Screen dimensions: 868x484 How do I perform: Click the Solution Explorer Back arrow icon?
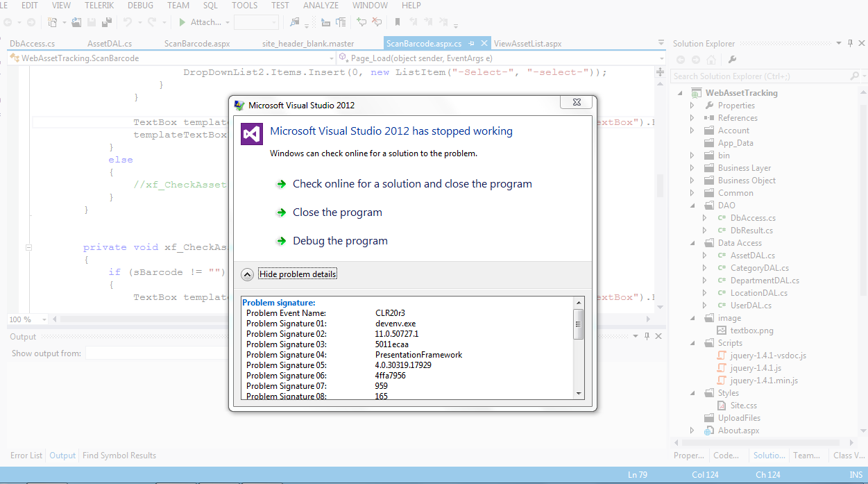click(681, 60)
